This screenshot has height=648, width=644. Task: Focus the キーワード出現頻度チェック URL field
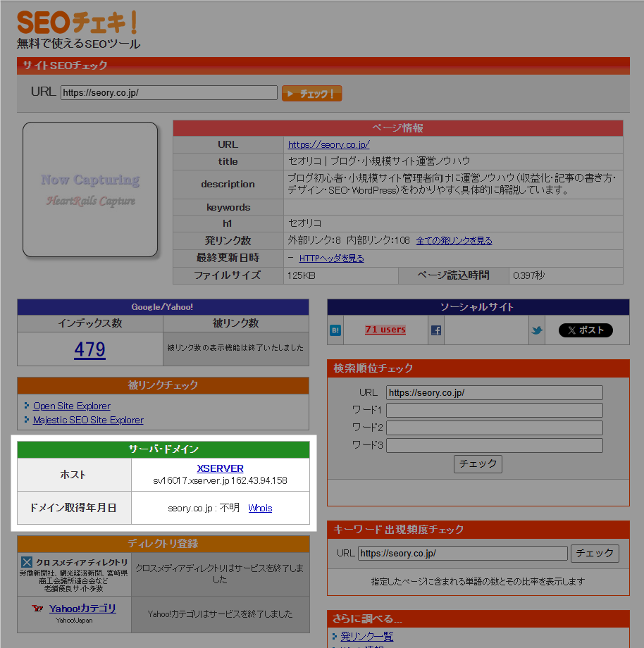[463, 554]
